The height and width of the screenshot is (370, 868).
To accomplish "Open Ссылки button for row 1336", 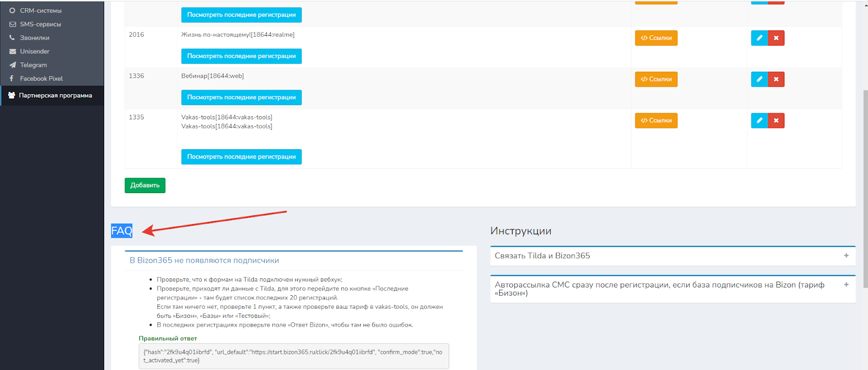I will pos(656,79).
